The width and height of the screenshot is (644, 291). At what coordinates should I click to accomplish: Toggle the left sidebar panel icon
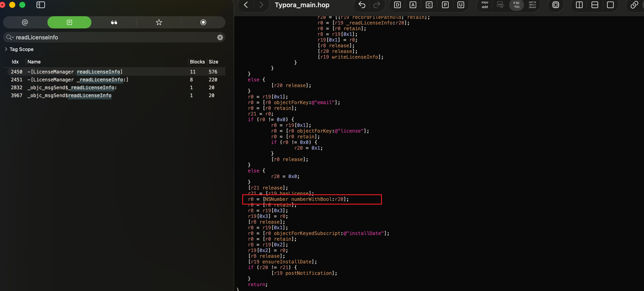(x=40, y=5)
